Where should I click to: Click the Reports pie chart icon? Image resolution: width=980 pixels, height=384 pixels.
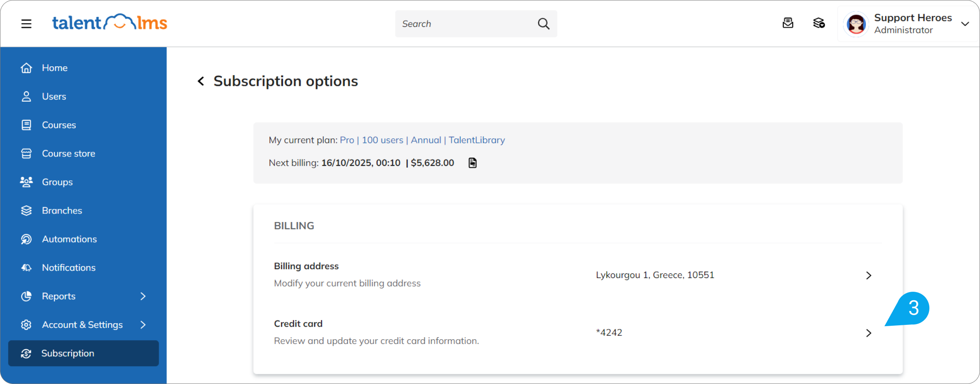tap(26, 296)
